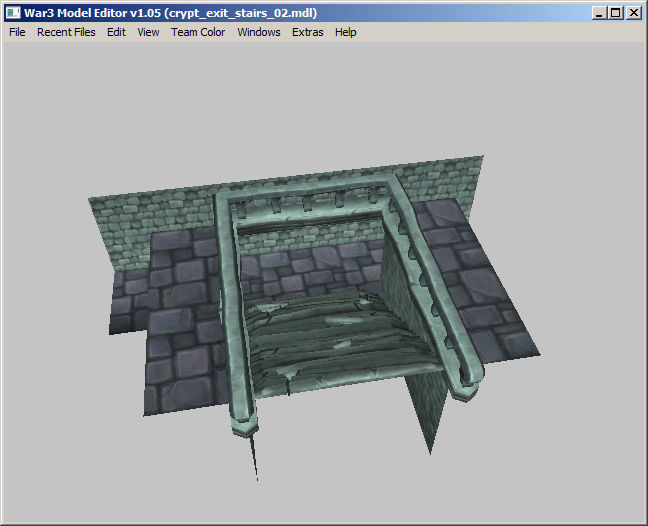Open the Recent Files menu
Image resolution: width=648 pixels, height=526 pixels.
(x=66, y=32)
